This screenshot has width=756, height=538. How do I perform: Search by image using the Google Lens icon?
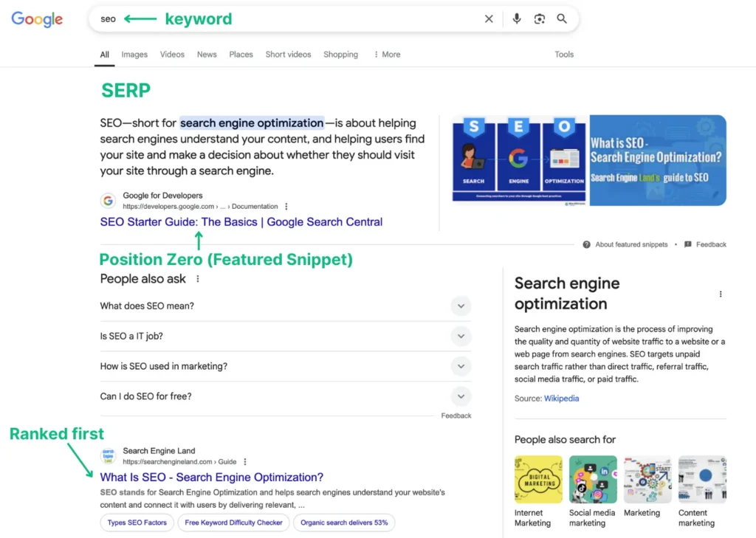point(540,19)
